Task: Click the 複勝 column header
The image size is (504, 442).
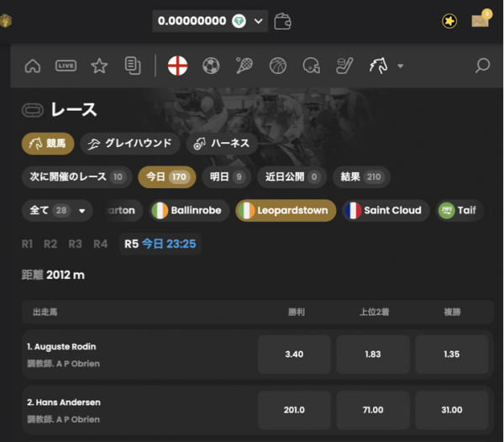Action: click(x=452, y=312)
